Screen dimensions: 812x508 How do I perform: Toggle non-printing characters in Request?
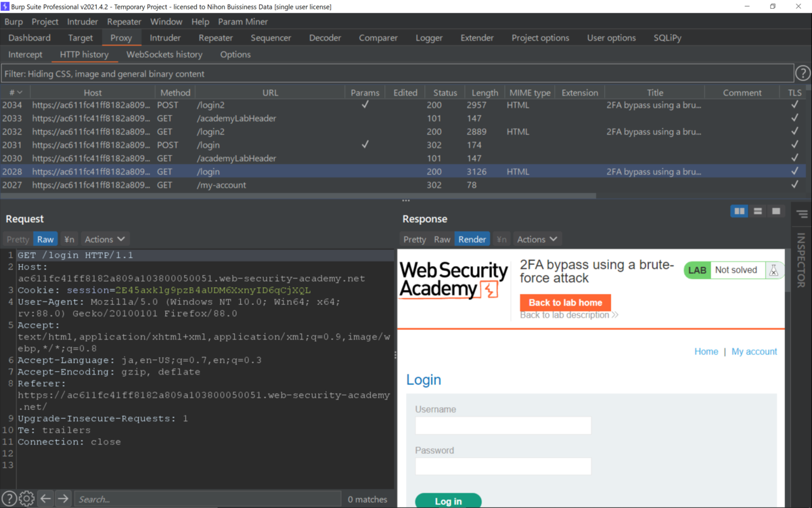(69, 239)
